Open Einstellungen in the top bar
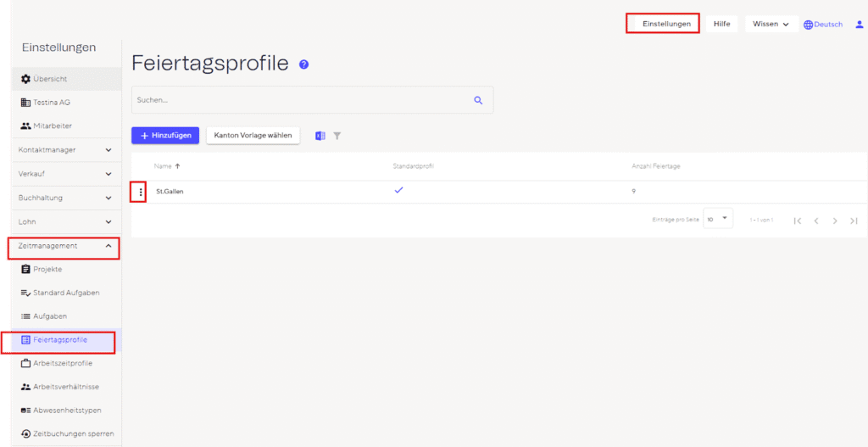 point(665,24)
